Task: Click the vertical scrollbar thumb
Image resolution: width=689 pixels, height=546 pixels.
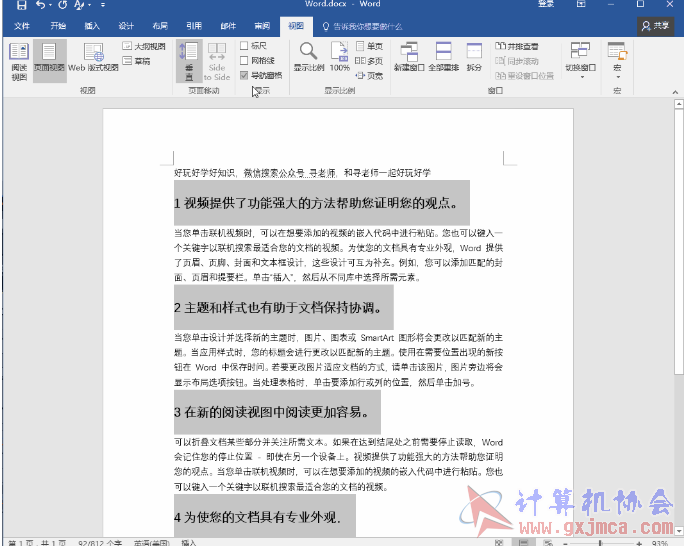Action: 679,241
